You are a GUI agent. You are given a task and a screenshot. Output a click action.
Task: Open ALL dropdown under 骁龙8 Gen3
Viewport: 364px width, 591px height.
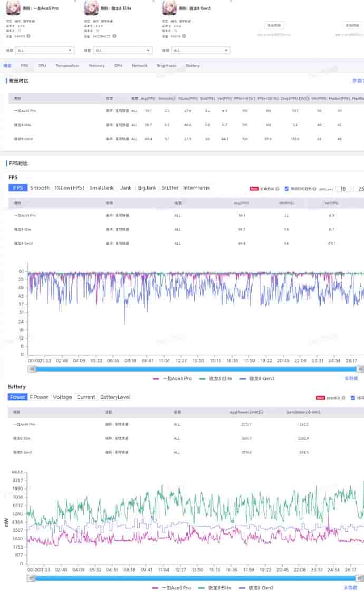click(x=200, y=51)
